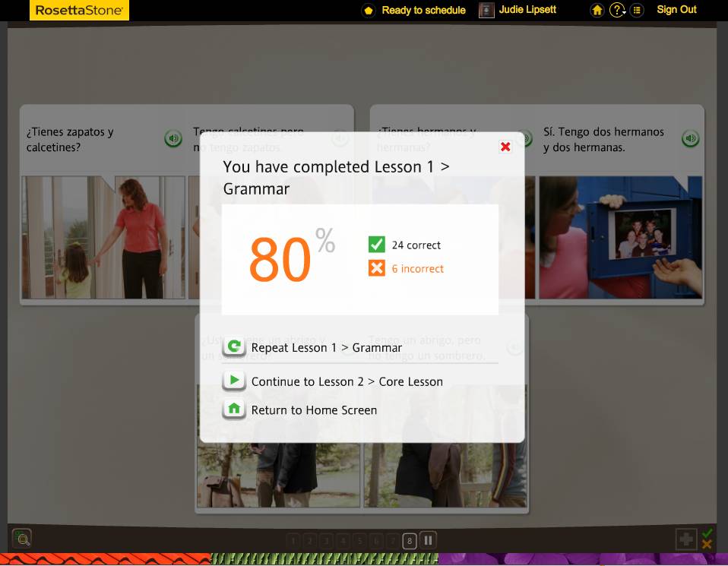Click the magnifier tool icon bottom left
Viewport: 728px width, 566px height.
click(x=22, y=538)
